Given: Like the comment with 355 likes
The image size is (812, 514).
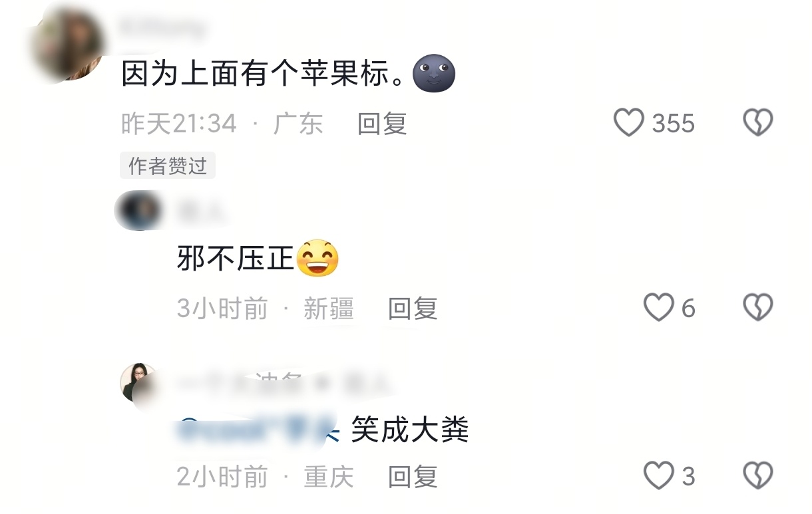Looking at the screenshot, I should coord(628,123).
